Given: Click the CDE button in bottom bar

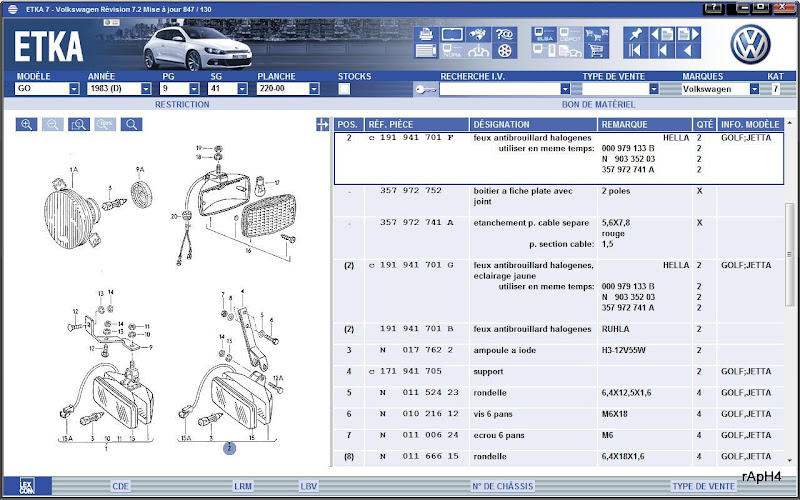Looking at the screenshot, I should pyautogui.click(x=120, y=486).
